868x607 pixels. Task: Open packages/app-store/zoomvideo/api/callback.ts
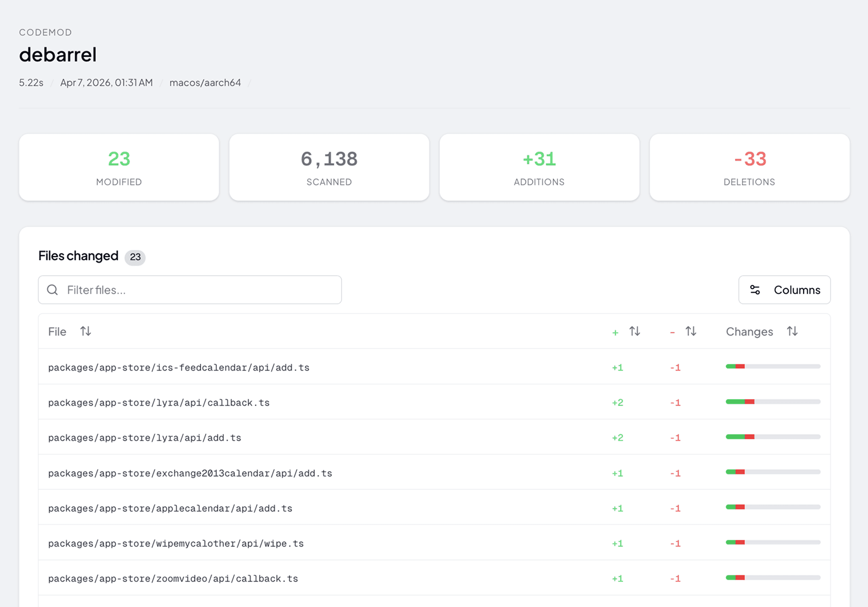(x=173, y=578)
